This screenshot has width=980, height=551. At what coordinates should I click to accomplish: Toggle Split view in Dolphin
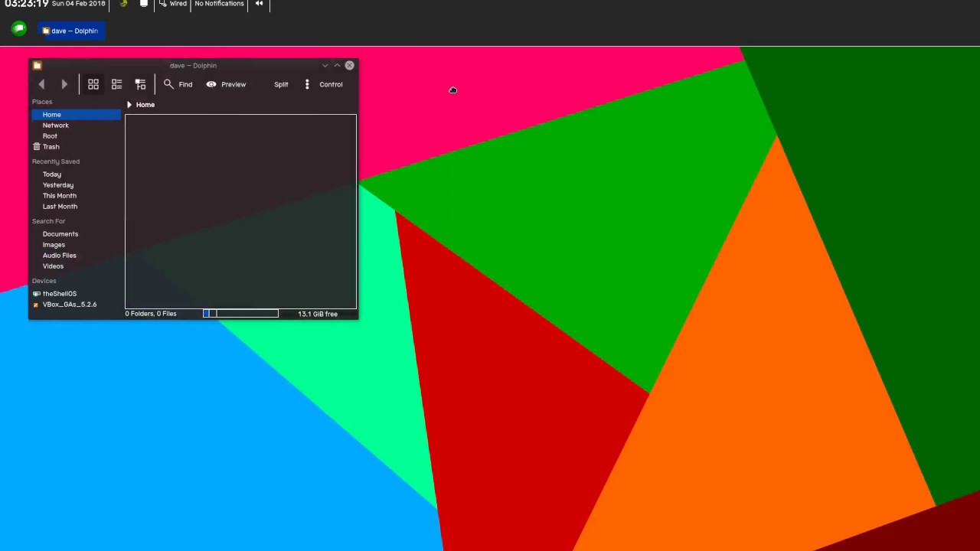280,84
